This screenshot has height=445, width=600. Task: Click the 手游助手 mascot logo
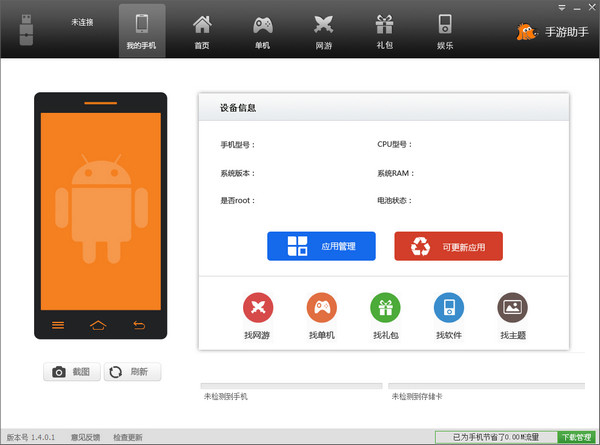pyautogui.click(x=526, y=32)
